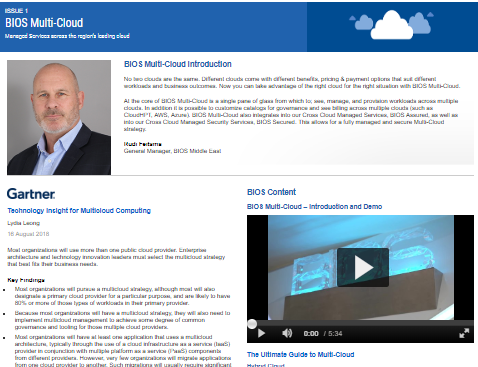Click BIOS Multi-Cloud – Introduction and Demo link

click(x=314, y=207)
